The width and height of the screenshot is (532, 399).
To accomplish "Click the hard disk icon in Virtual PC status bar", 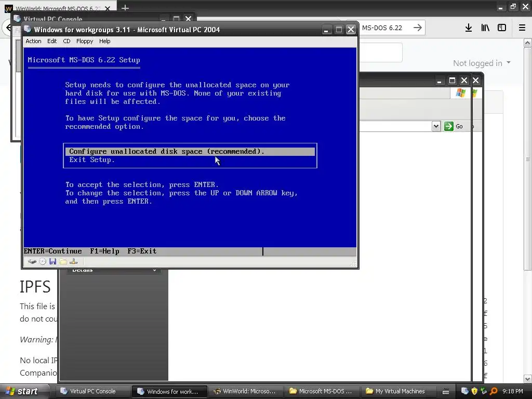I will [x=32, y=262].
